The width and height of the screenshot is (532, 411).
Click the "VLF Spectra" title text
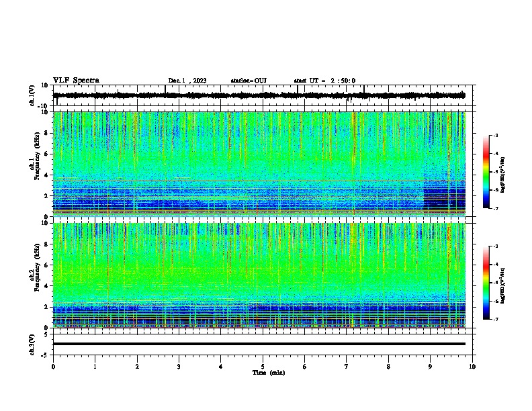click(x=76, y=81)
